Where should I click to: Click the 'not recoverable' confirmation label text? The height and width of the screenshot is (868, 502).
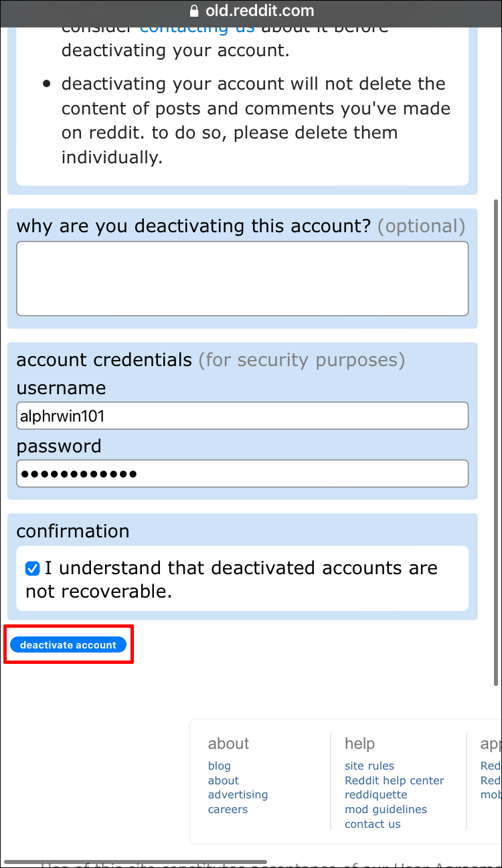click(98, 591)
